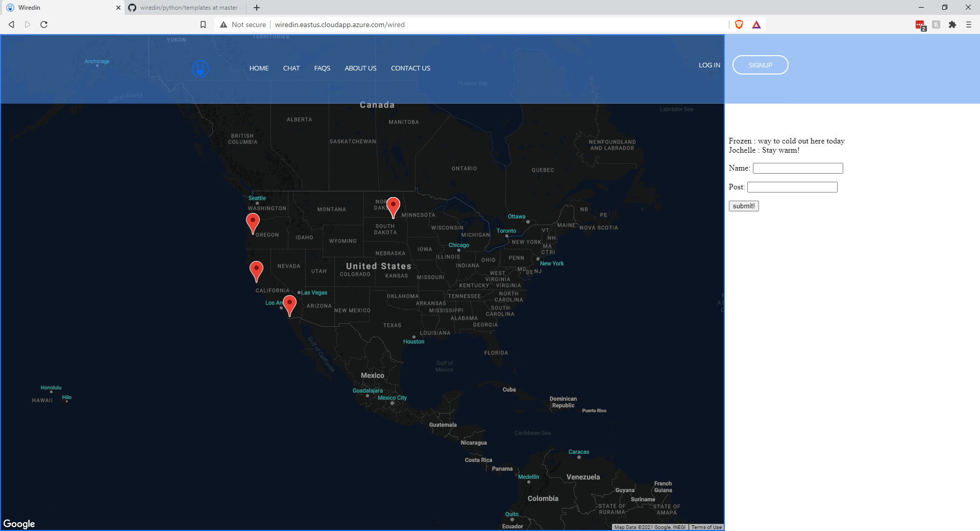This screenshot has width=980, height=531.
Task: Click the Mexico City label
Action: coord(392,398)
